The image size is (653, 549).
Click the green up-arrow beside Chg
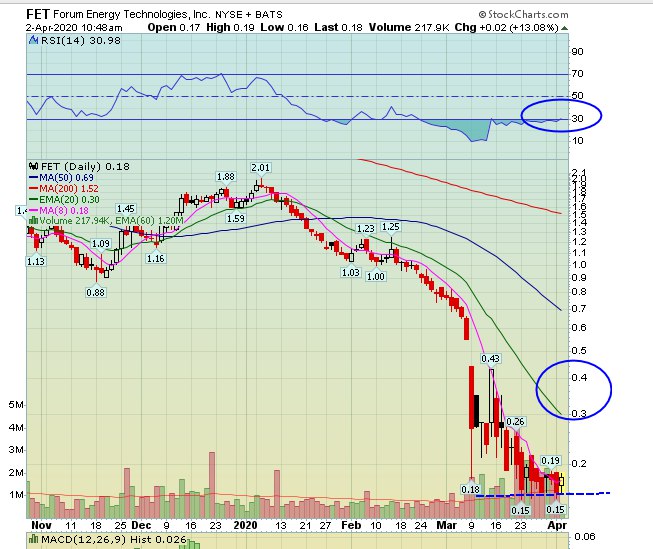[x=564, y=28]
